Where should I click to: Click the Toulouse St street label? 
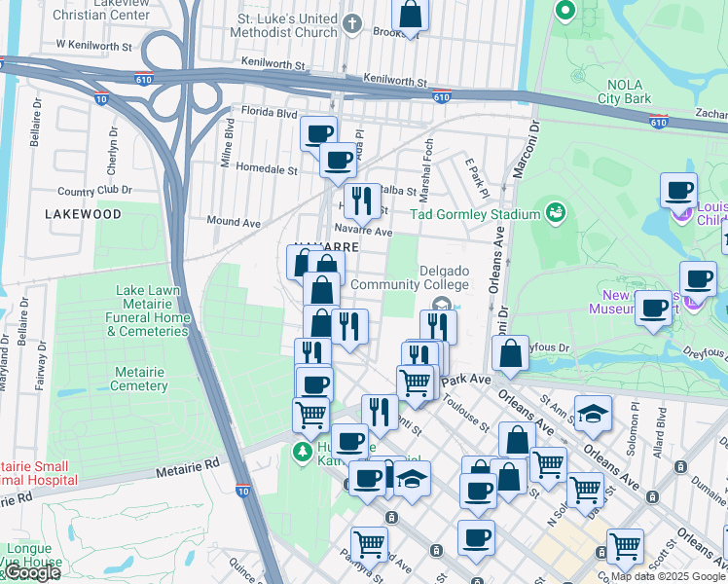(x=465, y=413)
